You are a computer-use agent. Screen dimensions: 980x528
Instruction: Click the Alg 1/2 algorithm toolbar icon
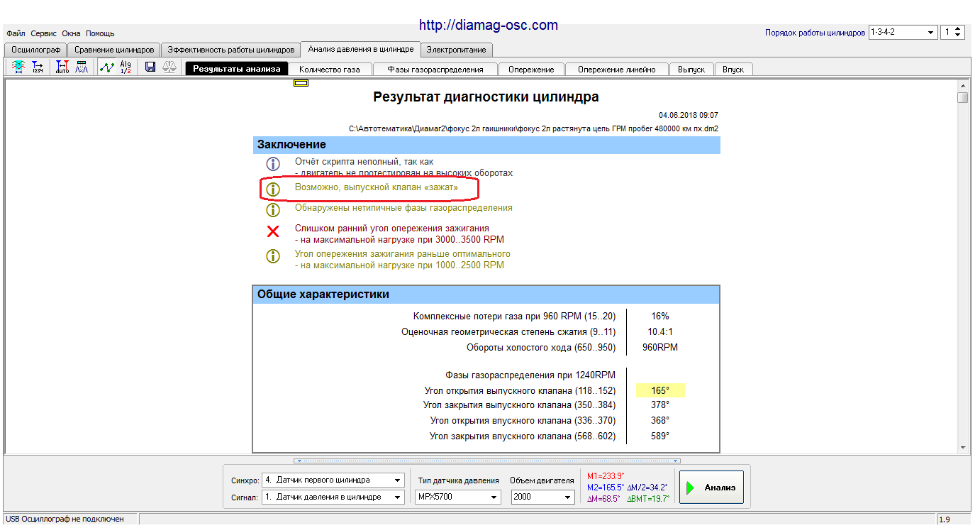126,67
